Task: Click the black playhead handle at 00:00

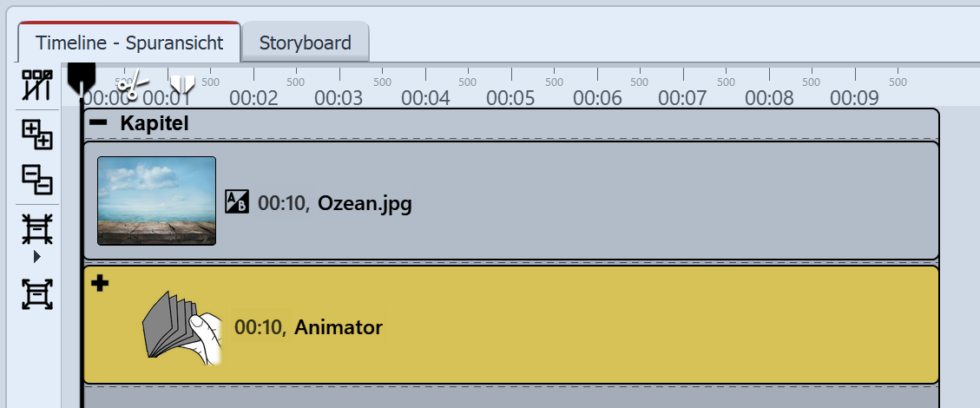Action: tap(81, 78)
